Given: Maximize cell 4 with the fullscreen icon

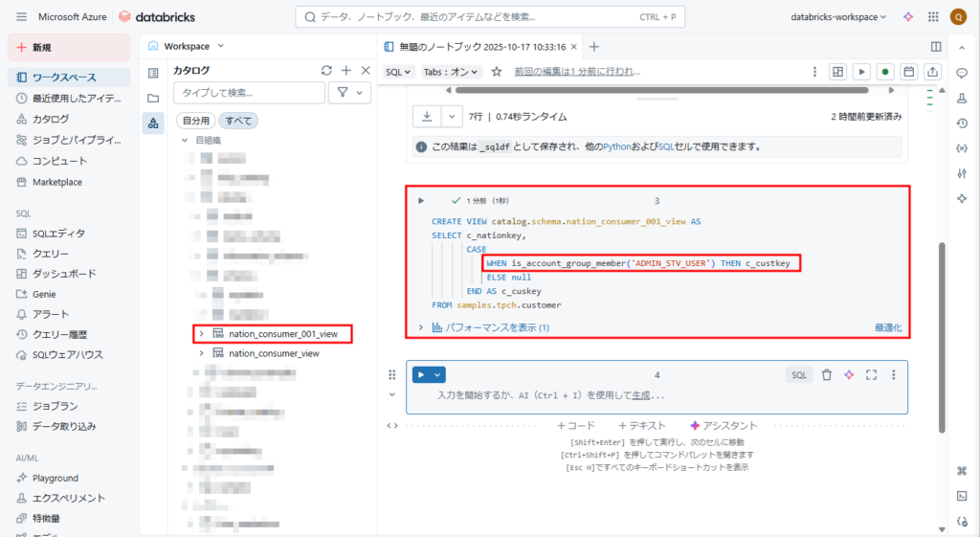Looking at the screenshot, I should [x=871, y=375].
